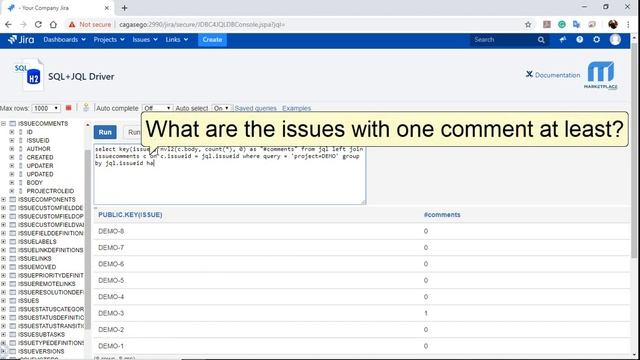
Task: Open the Links menu
Action: tap(176, 40)
